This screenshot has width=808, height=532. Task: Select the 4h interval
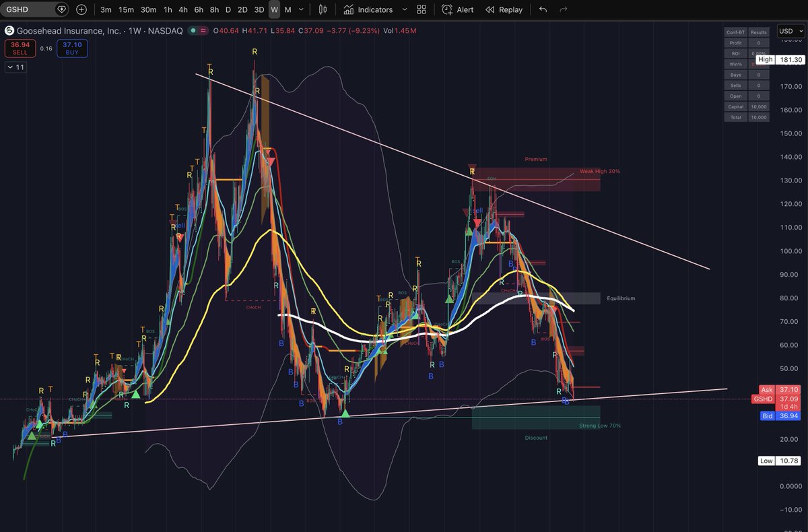pos(183,9)
